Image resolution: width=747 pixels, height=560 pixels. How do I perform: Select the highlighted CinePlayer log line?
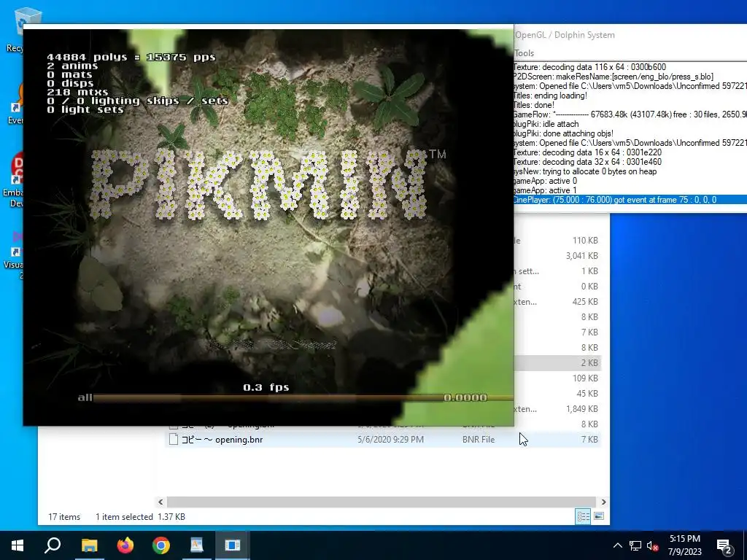tap(630, 200)
